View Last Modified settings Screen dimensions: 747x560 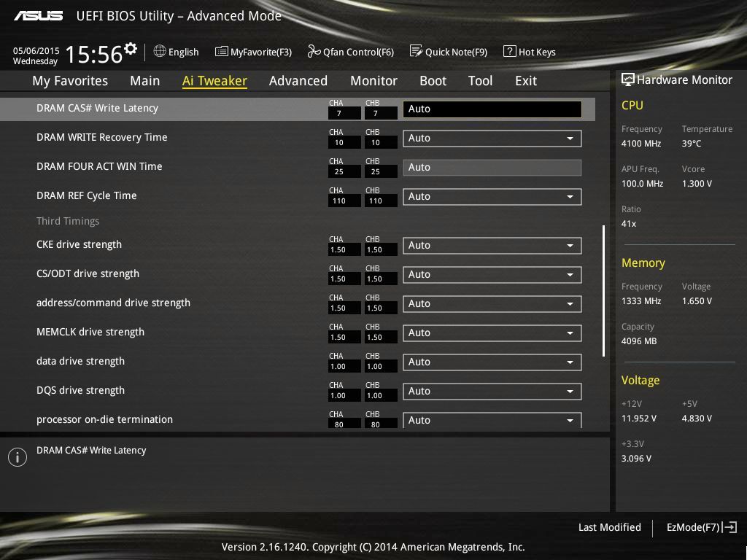(x=609, y=527)
